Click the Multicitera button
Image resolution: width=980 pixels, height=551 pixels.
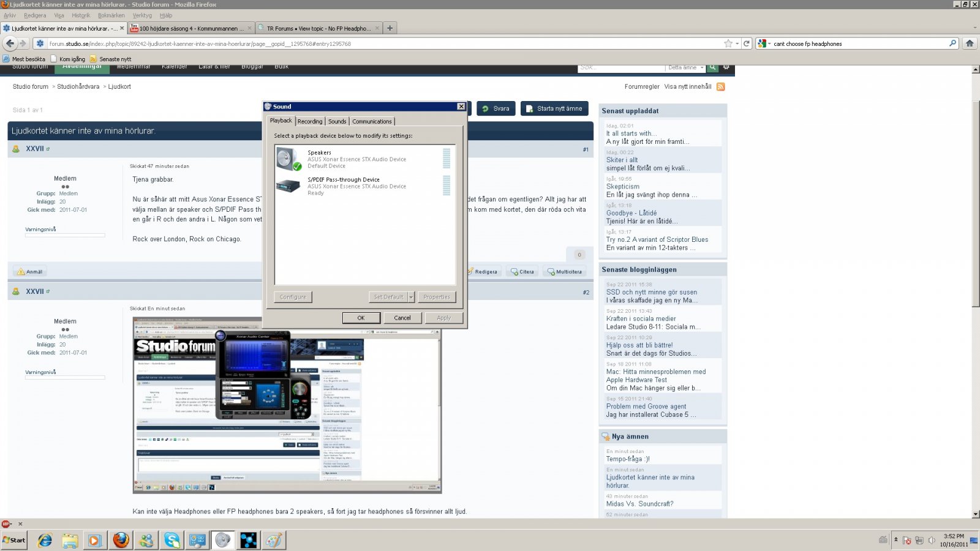(x=565, y=271)
